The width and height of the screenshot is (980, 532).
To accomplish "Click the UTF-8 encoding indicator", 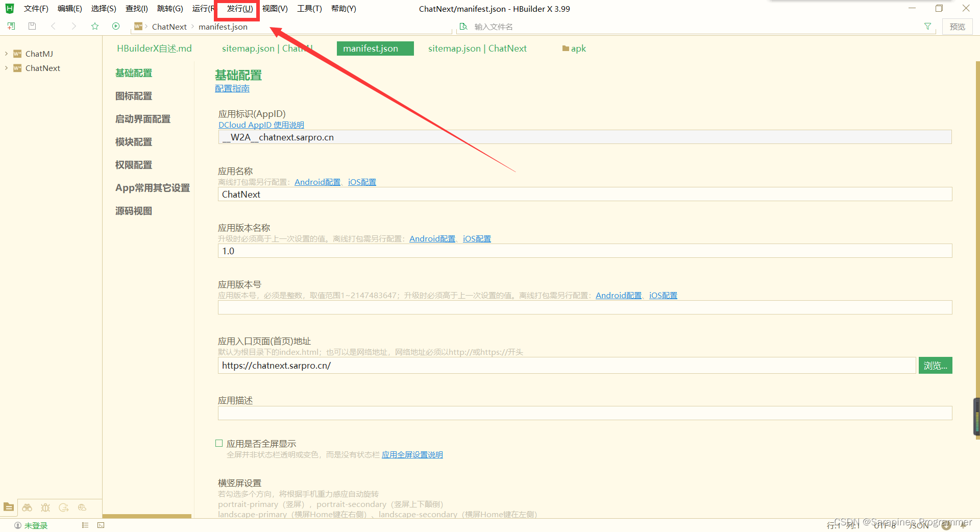I will 886,525.
